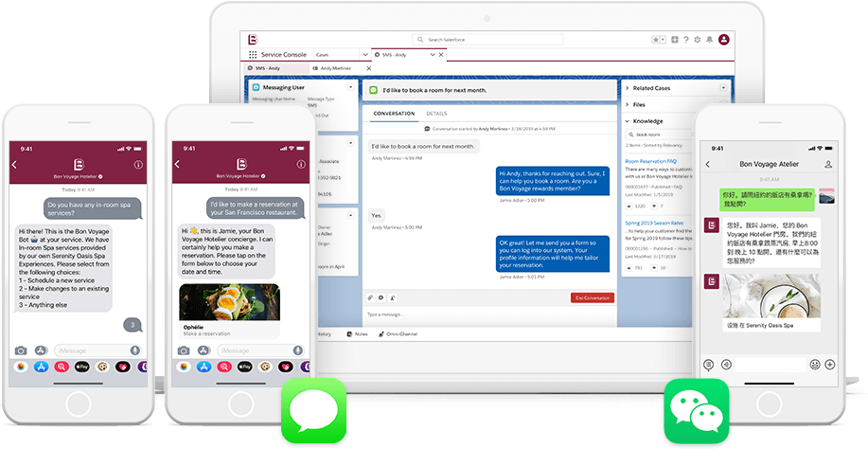Open the Room Reservation FAQ article

650,161
